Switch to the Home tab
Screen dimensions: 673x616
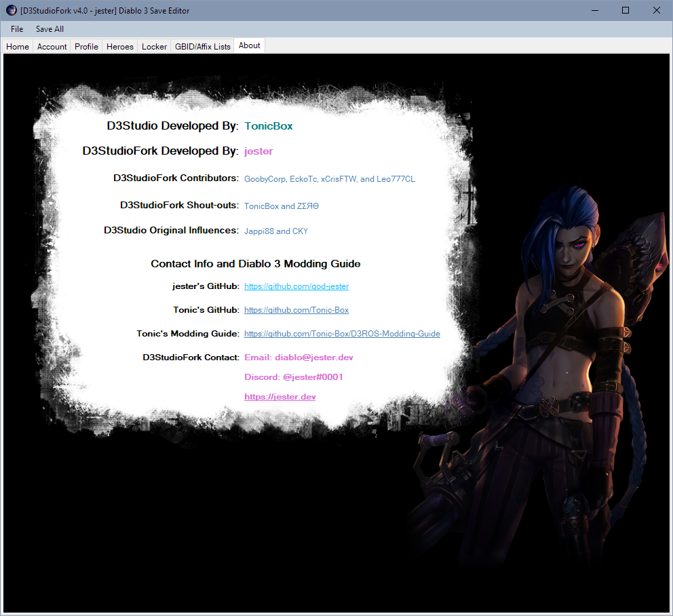[18, 46]
